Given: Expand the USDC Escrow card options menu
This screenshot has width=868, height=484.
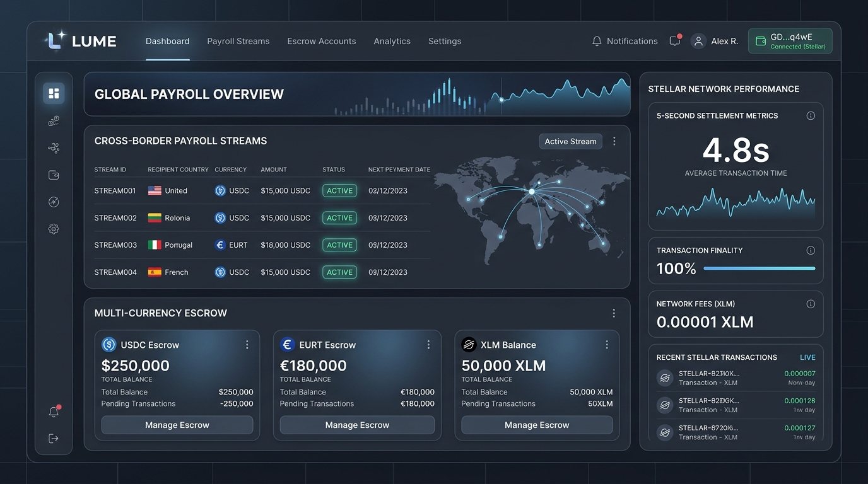Looking at the screenshot, I should tap(247, 345).
